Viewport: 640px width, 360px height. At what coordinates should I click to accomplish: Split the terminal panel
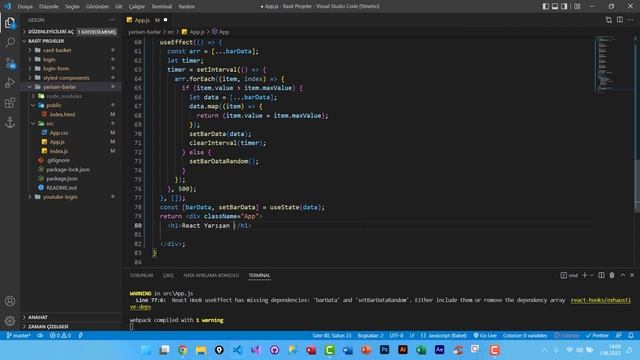(601, 276)
